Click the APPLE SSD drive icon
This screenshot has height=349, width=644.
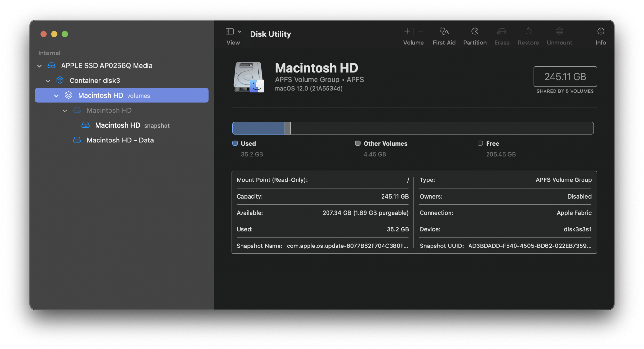(52, 65)
